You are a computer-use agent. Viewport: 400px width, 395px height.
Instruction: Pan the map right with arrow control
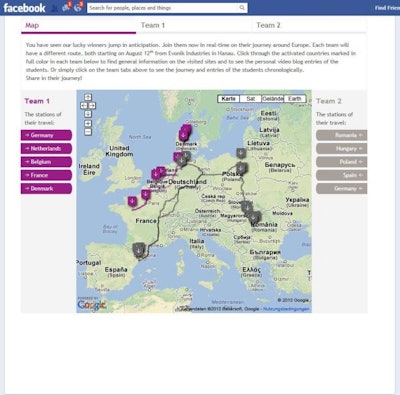pos(92,106)
